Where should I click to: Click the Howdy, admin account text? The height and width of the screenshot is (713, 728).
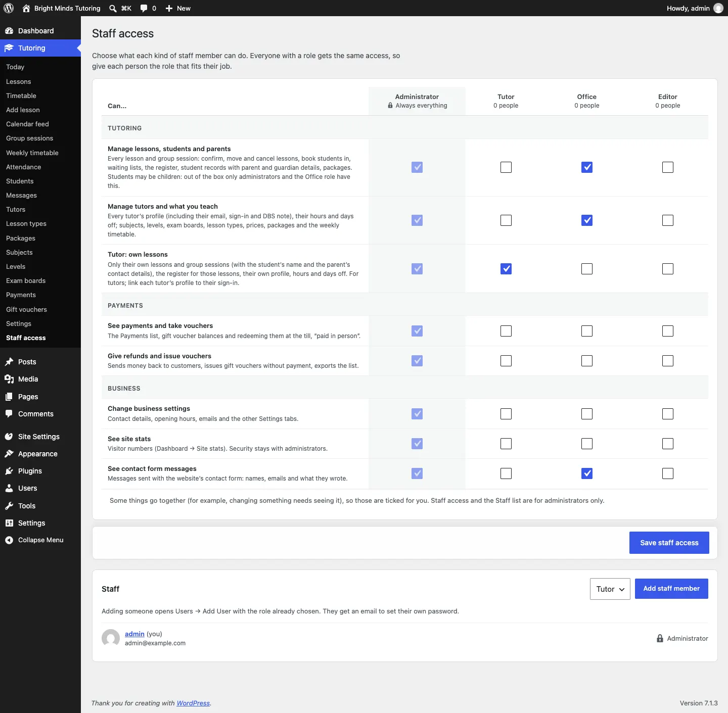(688, 8)
